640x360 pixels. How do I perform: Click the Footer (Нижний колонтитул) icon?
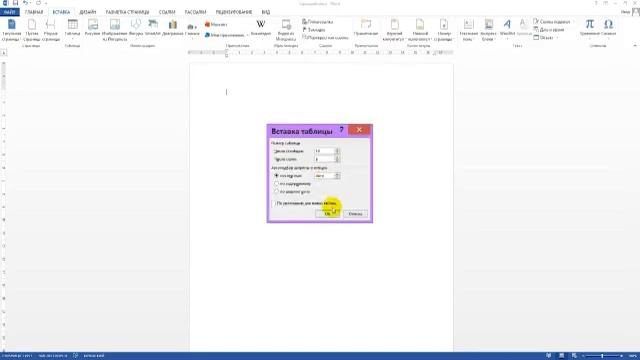pyautogui.click(x=419, y=24)
